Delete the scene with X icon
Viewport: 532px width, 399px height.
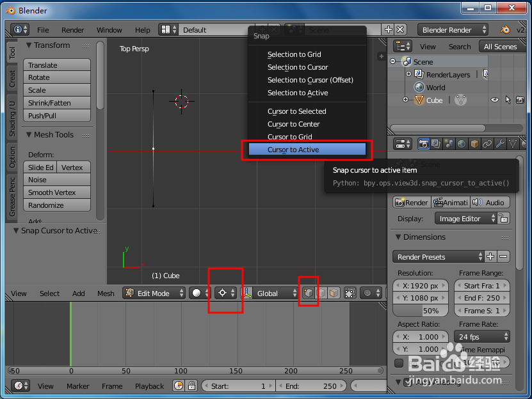pos(400,29)
